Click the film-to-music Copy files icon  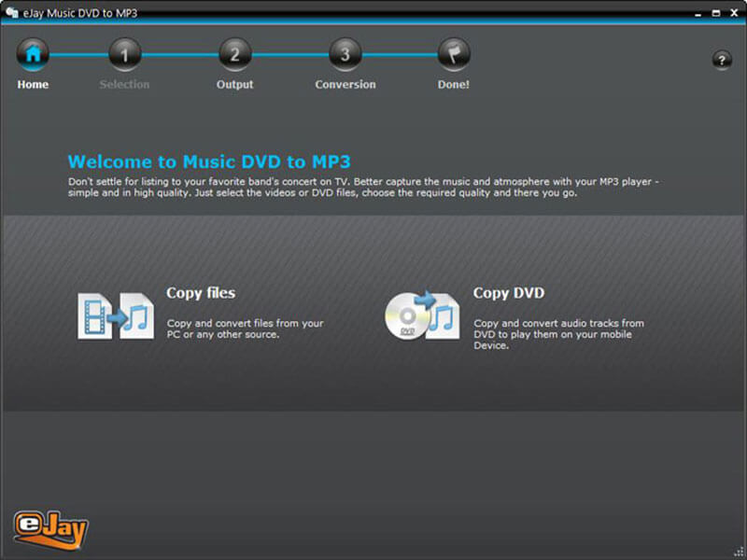pyautogui.click(x=116, y=316)
